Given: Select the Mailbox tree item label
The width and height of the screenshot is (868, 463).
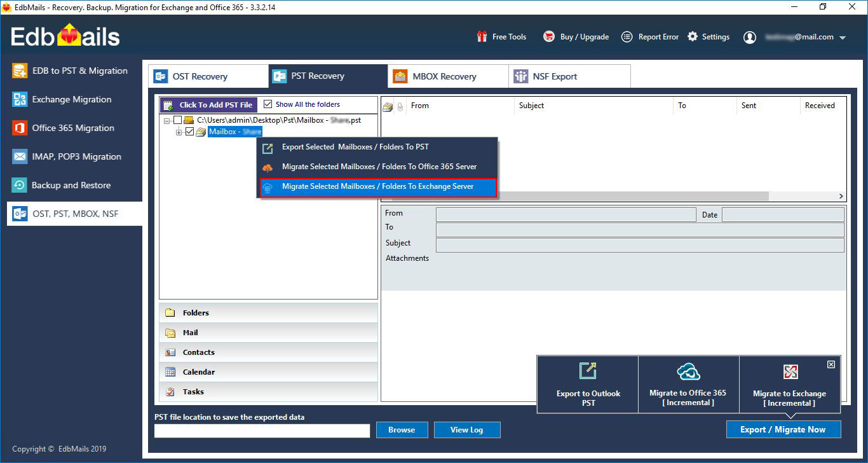Looking at the screenshot, I should 235,132.
